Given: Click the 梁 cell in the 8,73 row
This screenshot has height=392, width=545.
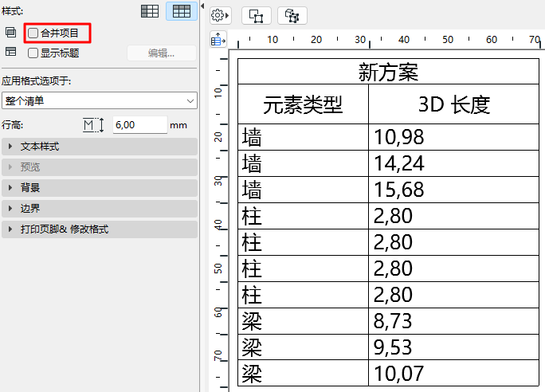Looking at the screenshot, I should click(303, 321).
